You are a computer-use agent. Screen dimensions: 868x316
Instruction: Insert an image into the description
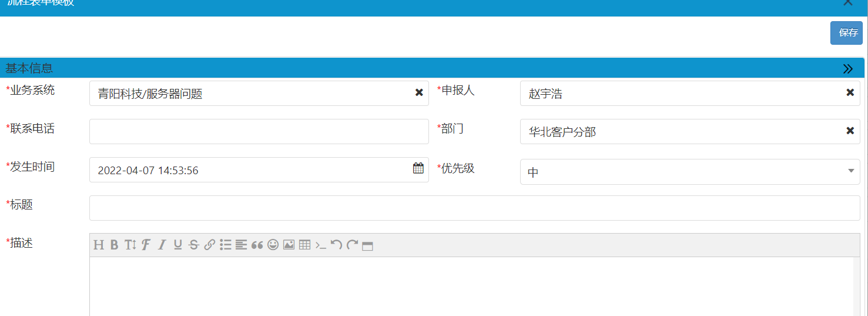[x=289, y=245]
